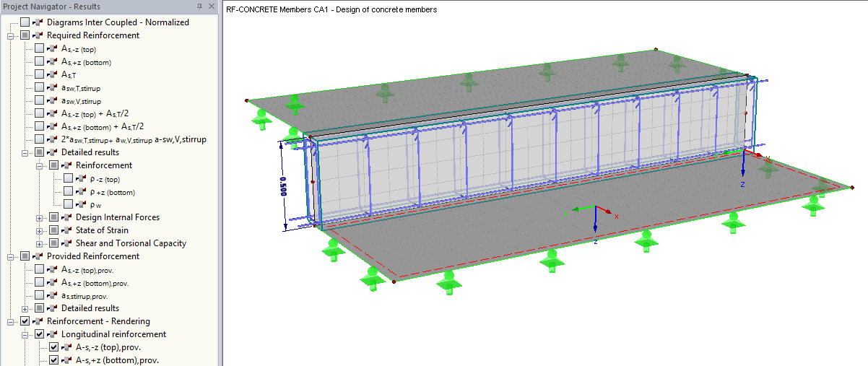Expand Detailed results under Provided Reinforcement
Viewport: 868px width, 366px height.
(25, 308)
